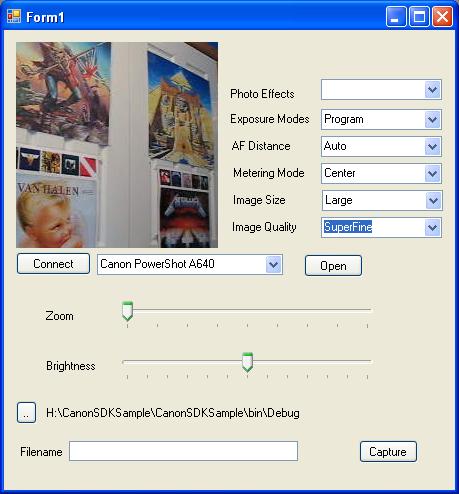Click the 'Zoom' label

(x=59, y=316)
